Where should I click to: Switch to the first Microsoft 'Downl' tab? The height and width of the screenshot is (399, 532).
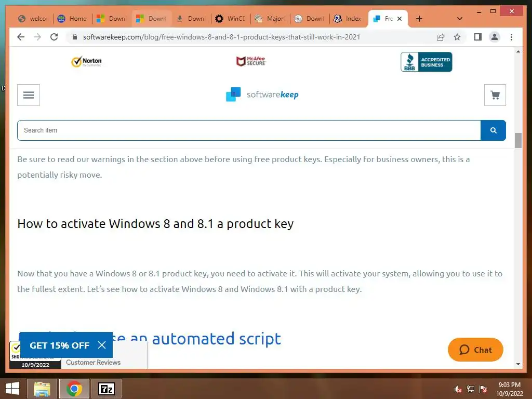(112, 19)
